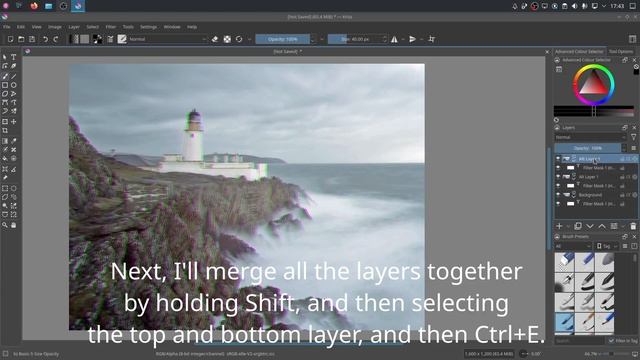
Task: Delete layer with the trash icon
Action: [x=633, y=226]
